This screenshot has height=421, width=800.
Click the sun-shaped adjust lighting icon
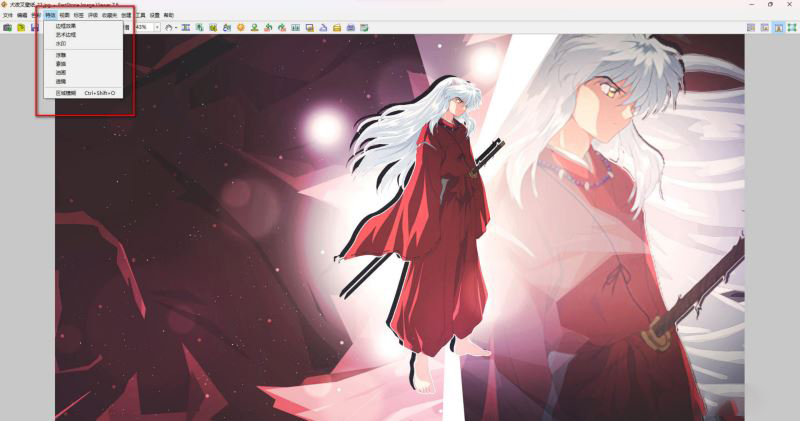pos(241,28)
